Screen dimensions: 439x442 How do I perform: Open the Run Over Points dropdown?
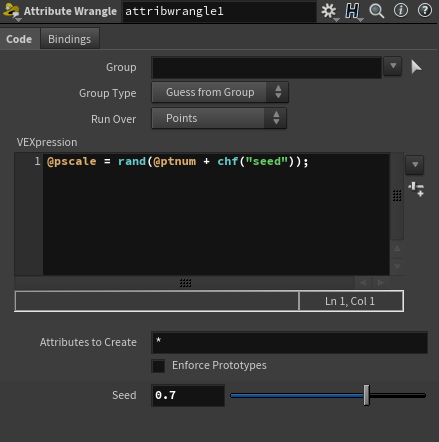pyautogui.click(x=219, y=118)
